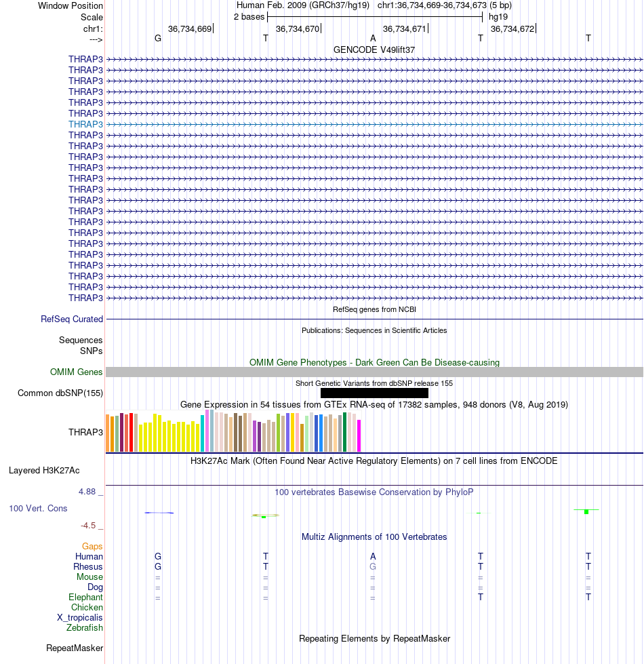
Task: Click the Window Position label
Action: (71, 6)
